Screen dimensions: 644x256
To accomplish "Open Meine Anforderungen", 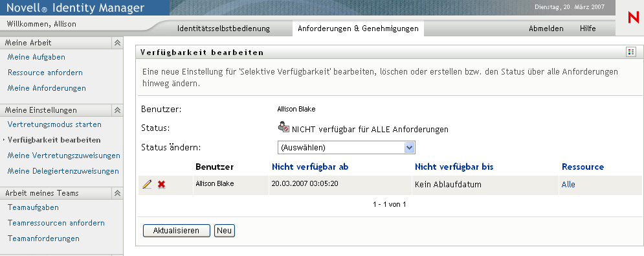I will 47,88.
